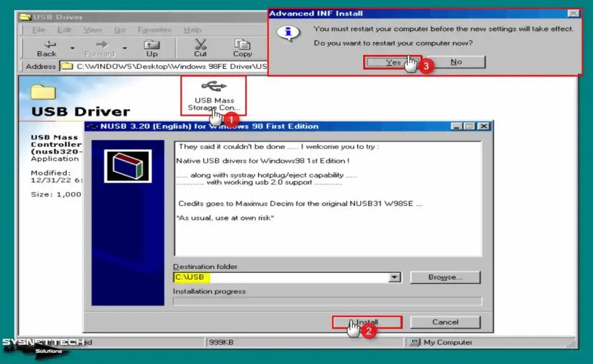
Task: Click the NUSB installer title bar icon
Action: [93, 126]
